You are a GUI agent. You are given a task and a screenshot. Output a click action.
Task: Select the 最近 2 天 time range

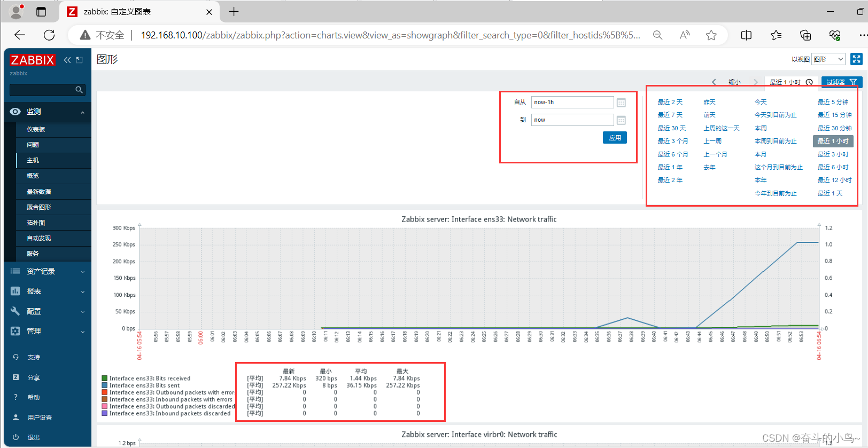670,102
